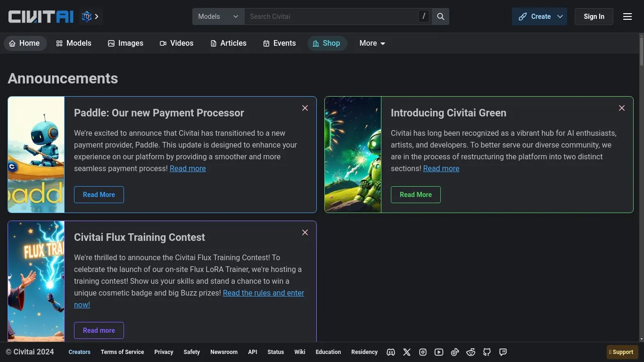Open the Models search filter dropdown
Screen dimensions: 644x362
click(218, 16)
